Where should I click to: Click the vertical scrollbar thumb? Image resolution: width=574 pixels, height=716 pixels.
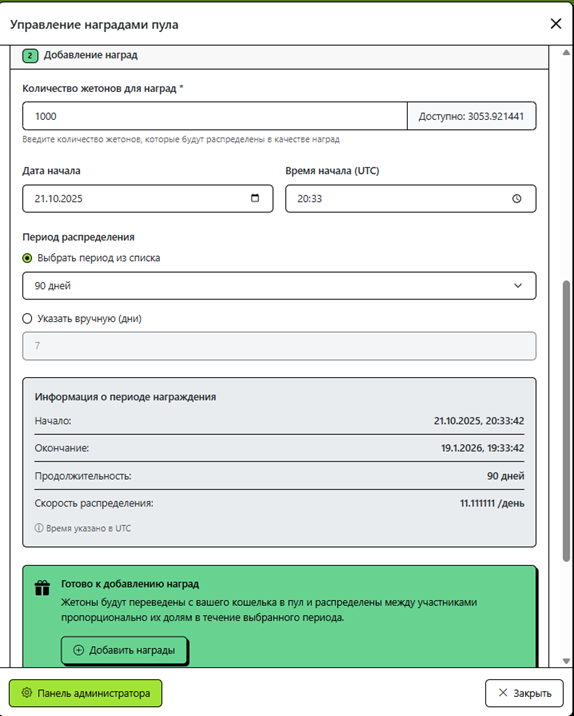tap(566, 421)
